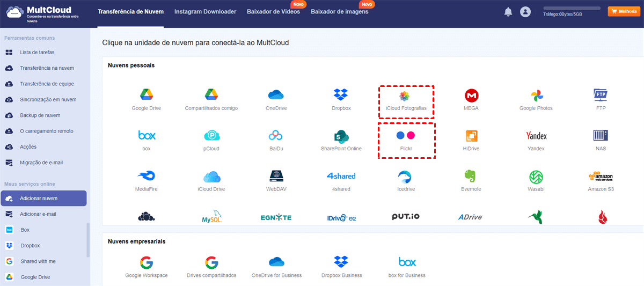Click the Google Photos icon
The image size is (644, 286).
pyautogui.click(x=536, y=96)
